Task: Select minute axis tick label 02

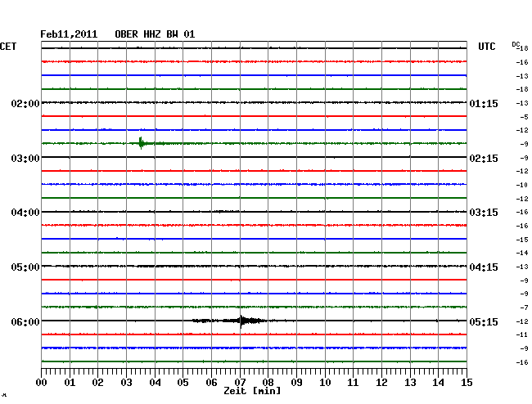Action: tap(97, 383)
